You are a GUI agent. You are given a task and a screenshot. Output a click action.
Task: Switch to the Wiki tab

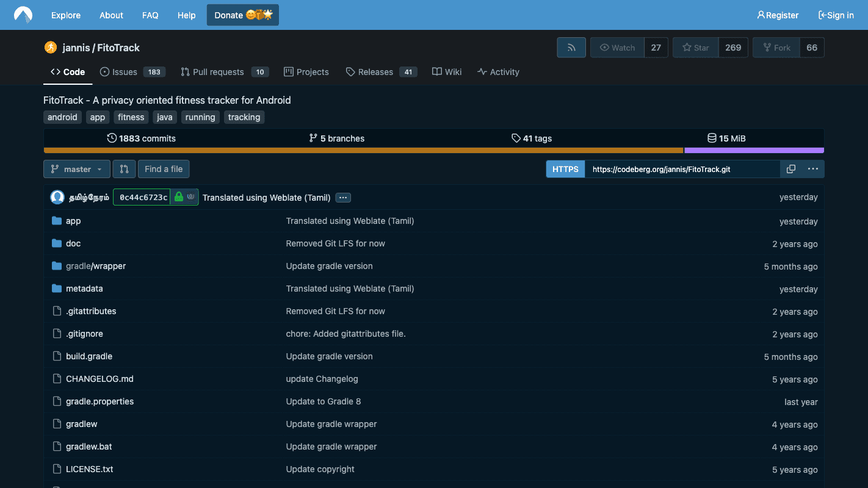point(447,72)
